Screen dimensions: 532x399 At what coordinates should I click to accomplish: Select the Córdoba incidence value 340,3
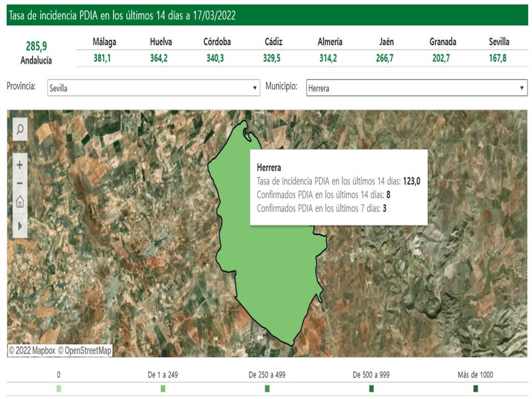pyautogui.click(x=214, y=58)
